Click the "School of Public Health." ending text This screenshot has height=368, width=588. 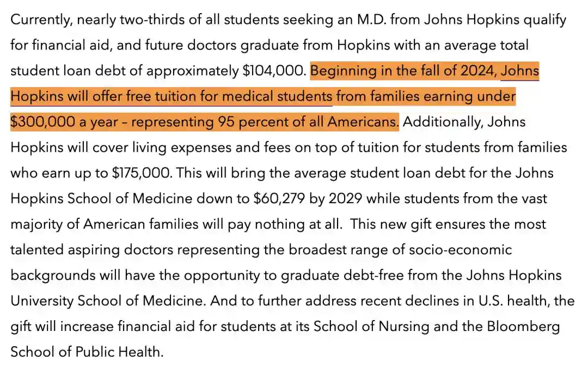[x=87, y=352]
